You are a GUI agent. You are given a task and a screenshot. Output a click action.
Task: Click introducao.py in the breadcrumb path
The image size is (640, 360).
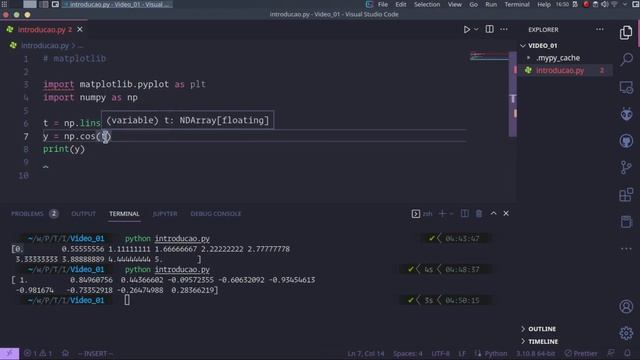click(x=45, y=45)
